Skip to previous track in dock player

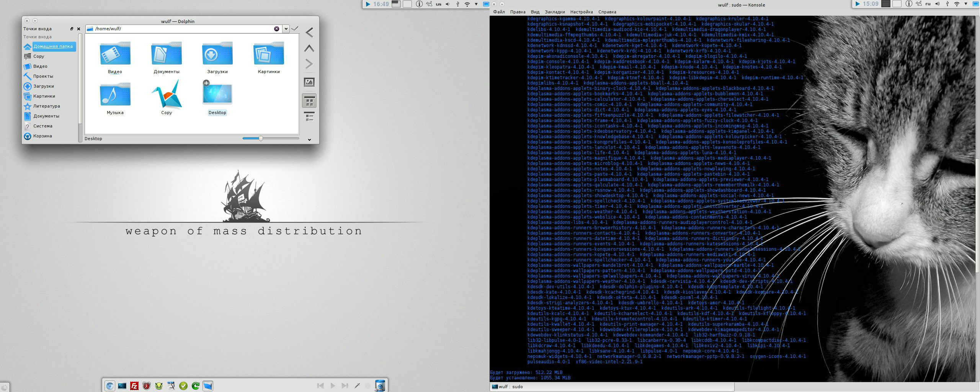click(x=320, y=385)
